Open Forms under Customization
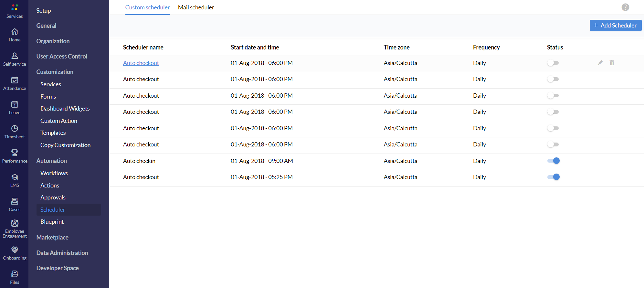Image resolution: width=644 pixels, height=288 pixels. pos(48,97)
